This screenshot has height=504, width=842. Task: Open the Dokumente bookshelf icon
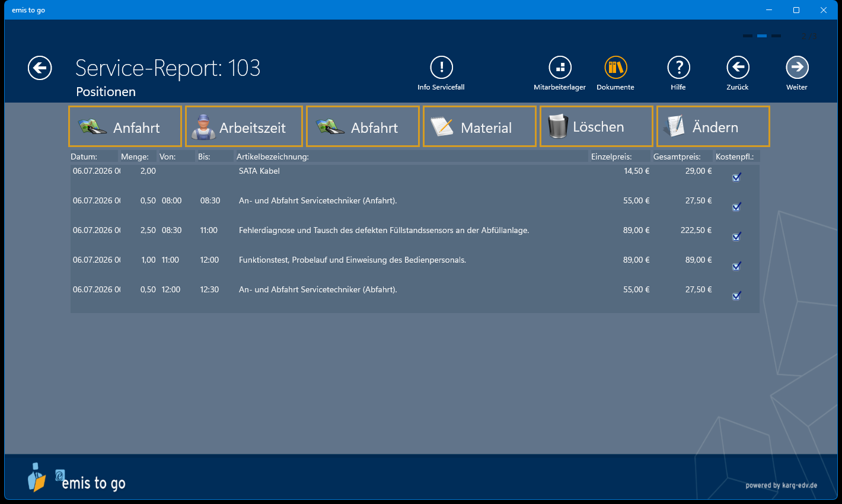pos(615,68)
